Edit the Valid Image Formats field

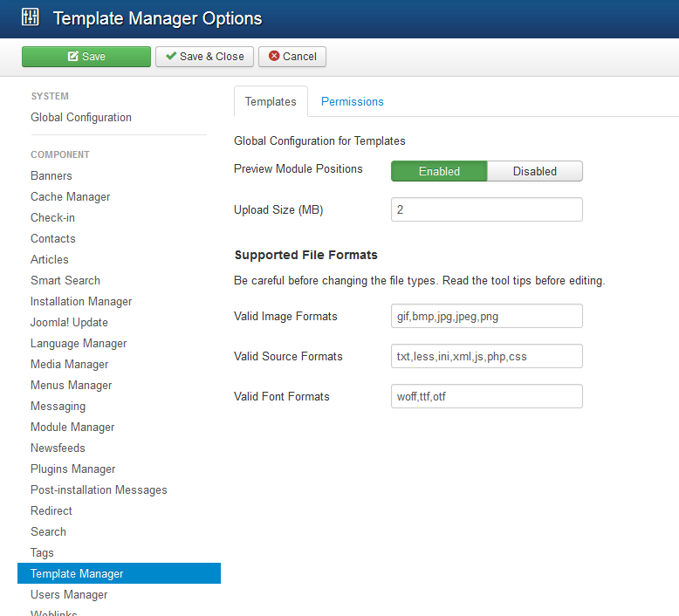[486, 316]
